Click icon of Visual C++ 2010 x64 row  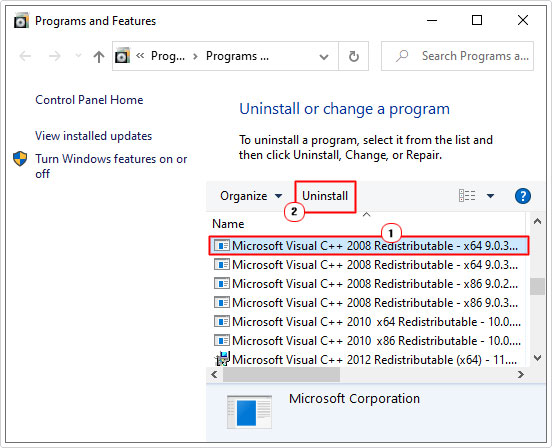click(222, 321)
